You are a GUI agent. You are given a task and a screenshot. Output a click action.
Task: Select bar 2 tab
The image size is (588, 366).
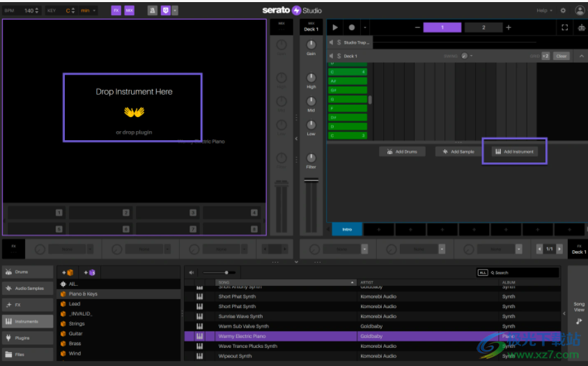pos(483,27)
